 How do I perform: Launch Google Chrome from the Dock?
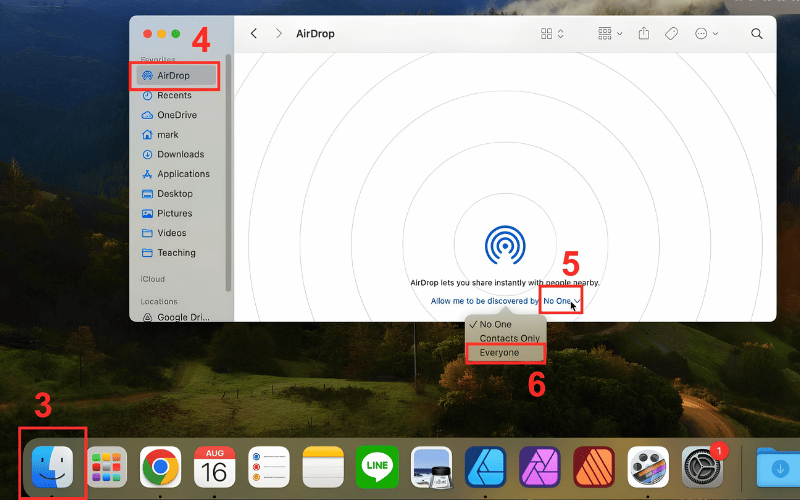(160, 466)
